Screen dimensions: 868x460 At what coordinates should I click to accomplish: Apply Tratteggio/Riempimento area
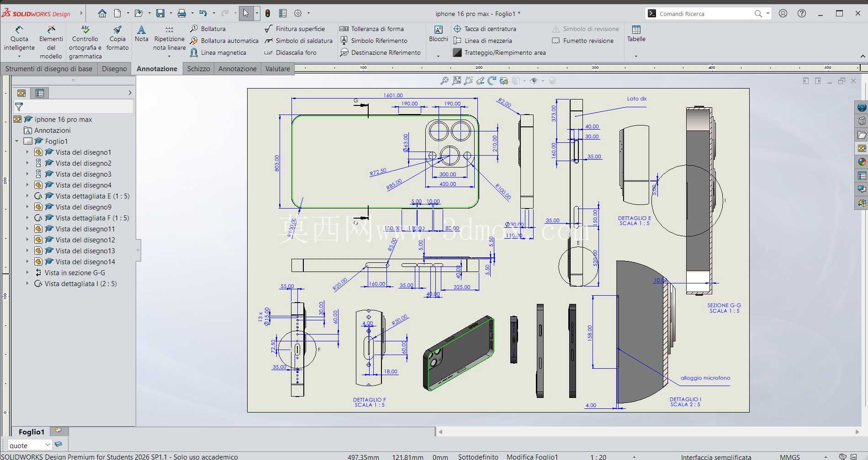coord(499,52)
